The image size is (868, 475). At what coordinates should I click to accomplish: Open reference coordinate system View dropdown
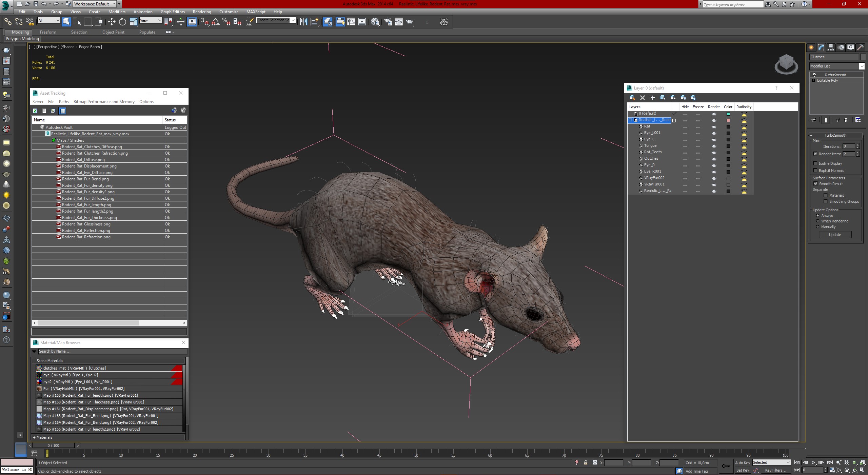pyautogui.click(x=151, y=20)
